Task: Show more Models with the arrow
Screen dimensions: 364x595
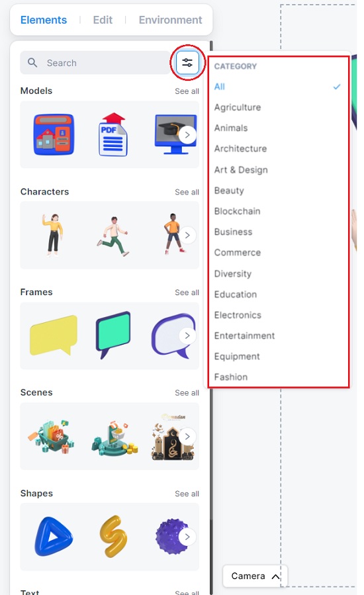Action: [x=187, y=135]
